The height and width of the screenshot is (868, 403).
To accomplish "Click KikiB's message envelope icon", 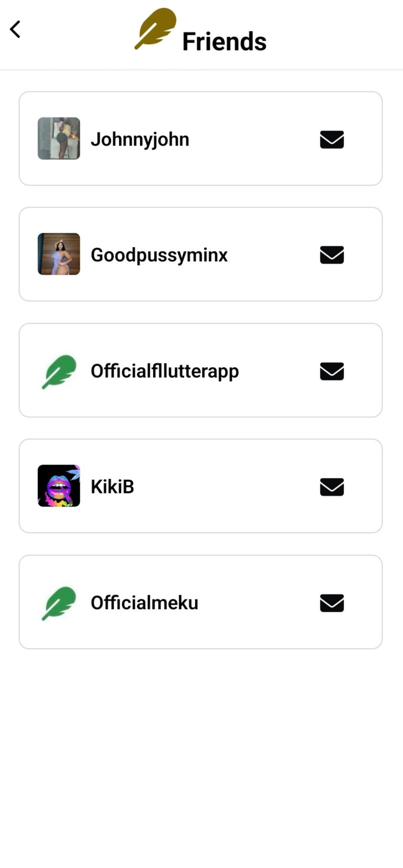I will (x=332, y=487).
